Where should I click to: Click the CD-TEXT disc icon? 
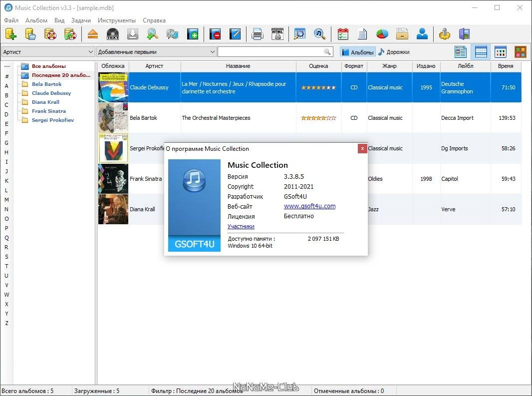(x=113, y=34)
